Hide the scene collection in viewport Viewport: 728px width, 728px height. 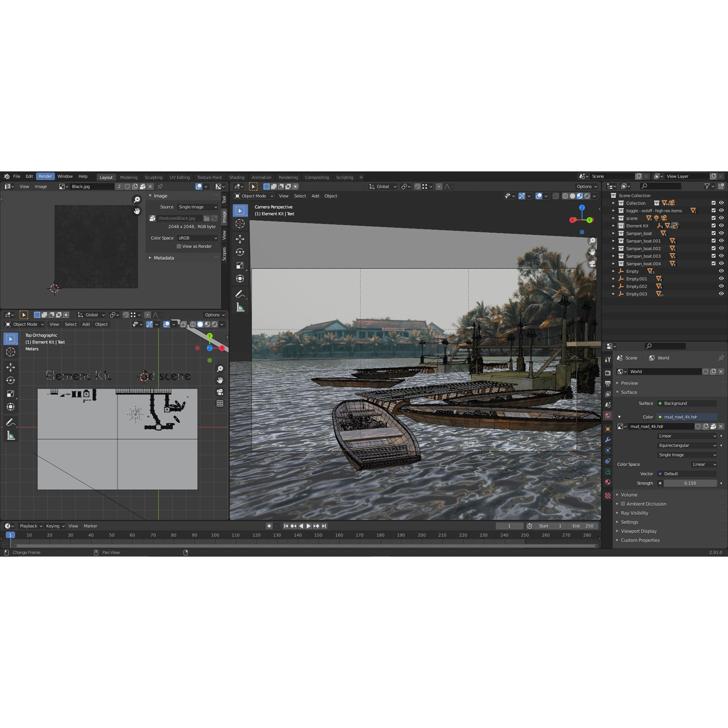(721, 218)
